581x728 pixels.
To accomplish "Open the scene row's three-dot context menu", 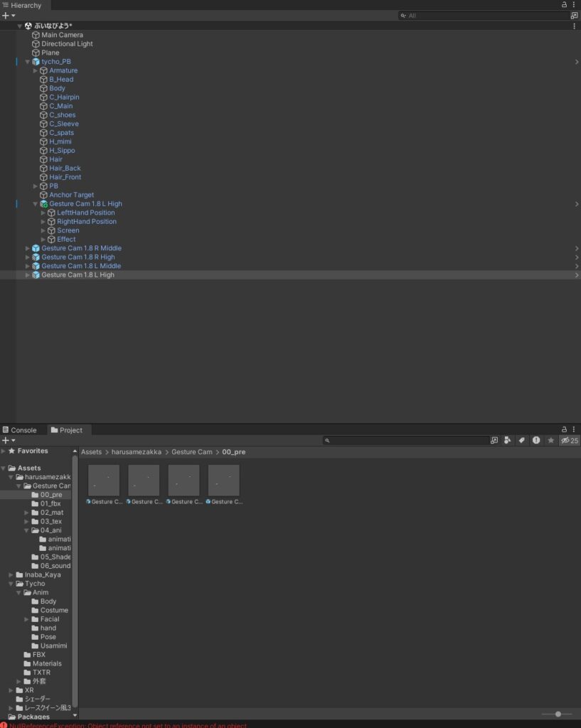I will click(x=574, y=26).
